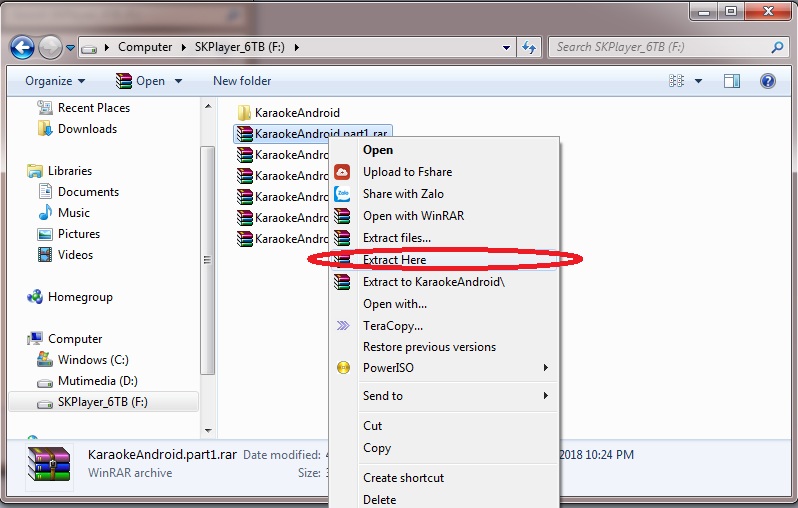Expand the arrow after SKPlayer_6TB (F:) breadcrumb
The image size is (798, 508).
coord(297,47)
